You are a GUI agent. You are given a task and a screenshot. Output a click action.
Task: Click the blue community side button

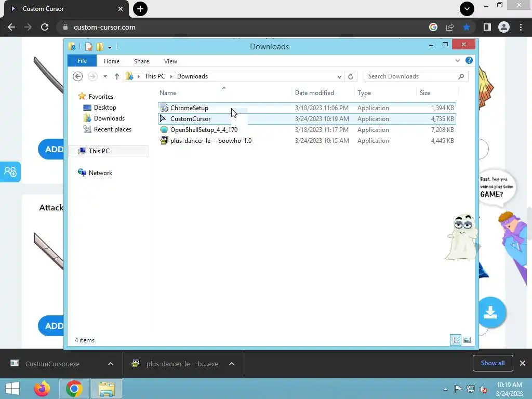coord(10,171)
